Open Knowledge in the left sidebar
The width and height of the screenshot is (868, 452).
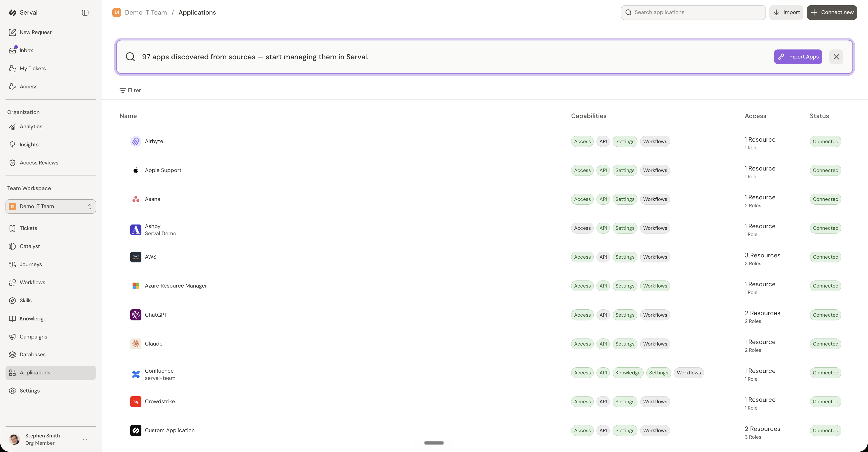pyautogui.click(x=50, y=319)
